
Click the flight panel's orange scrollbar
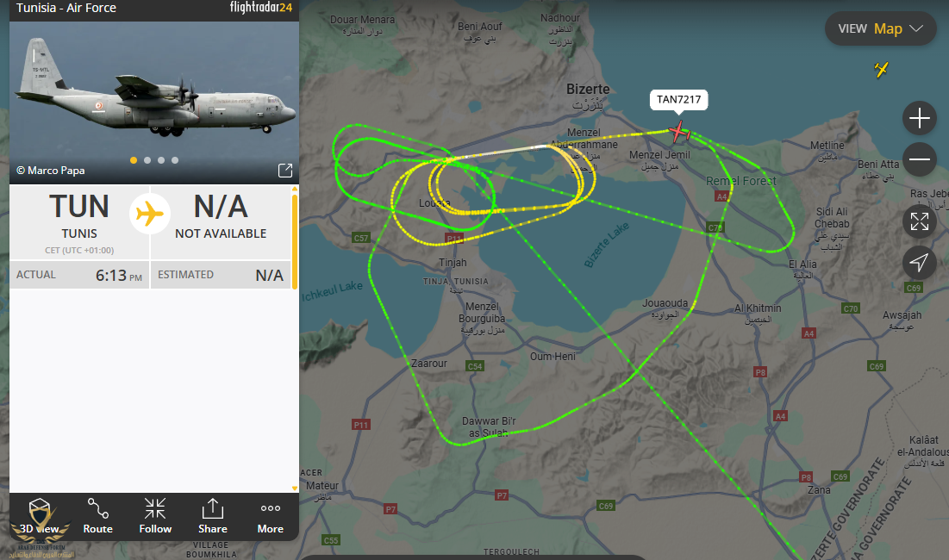pyautogui.click(x=295, y=239)
